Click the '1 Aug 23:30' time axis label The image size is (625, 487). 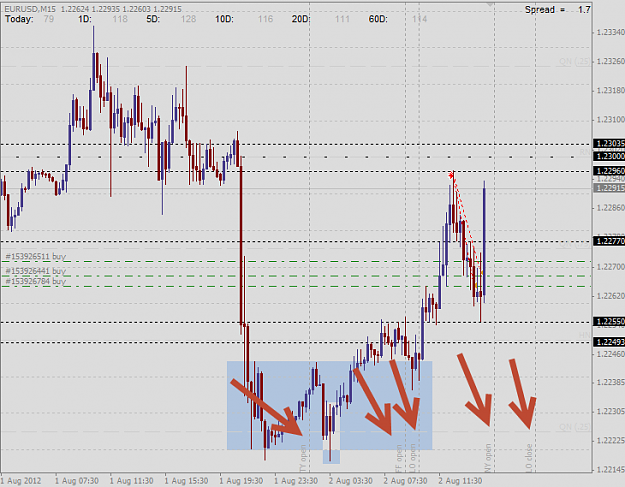pyautogui.click(x=296, y=481)
